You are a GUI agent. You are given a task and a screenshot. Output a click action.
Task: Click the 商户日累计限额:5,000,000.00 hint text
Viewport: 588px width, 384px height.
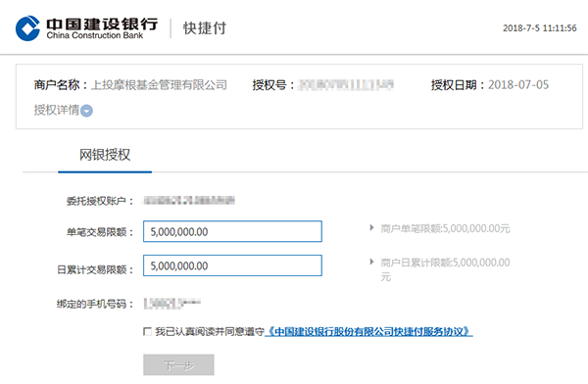[x=445, y=269]
